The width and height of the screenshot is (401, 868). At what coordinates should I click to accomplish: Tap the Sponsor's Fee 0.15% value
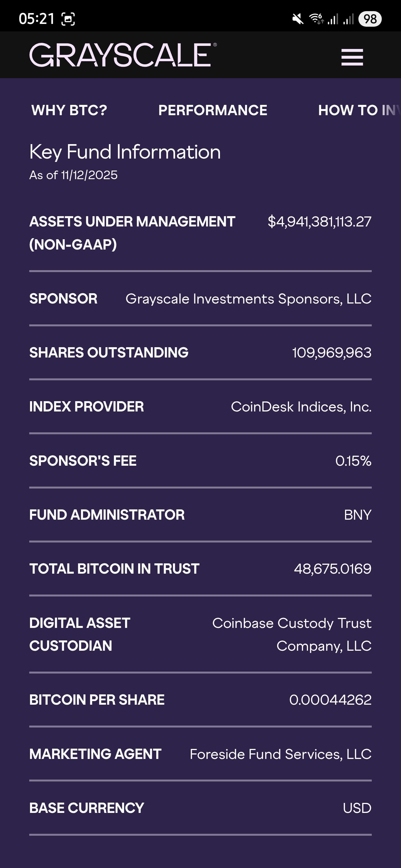coord(353,461)
